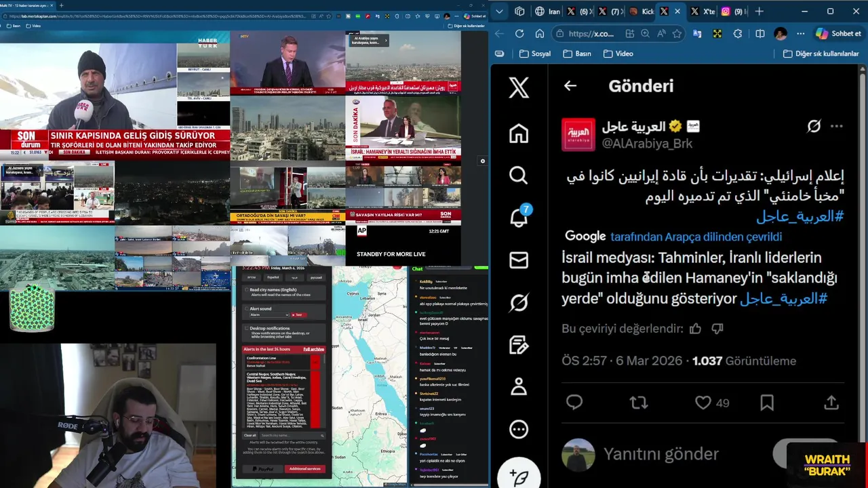Expand the Sosyal bookmarks folder
Image resolution: width=868 pixels, height=488 pixels.
534,54
